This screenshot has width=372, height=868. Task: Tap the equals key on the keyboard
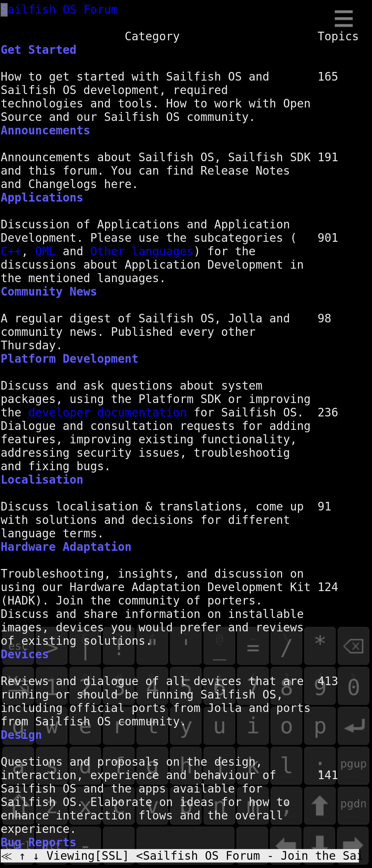pos(253,646)
